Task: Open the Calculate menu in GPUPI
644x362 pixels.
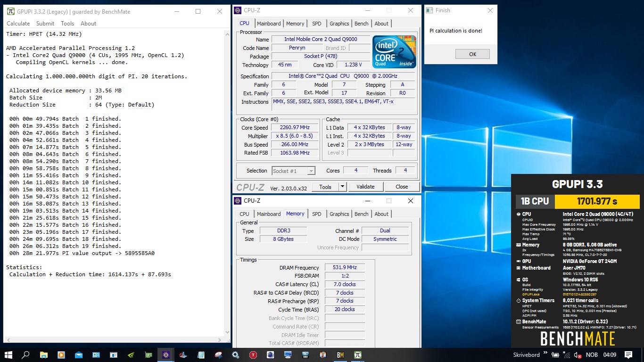Action: click(x=18, y=24)
